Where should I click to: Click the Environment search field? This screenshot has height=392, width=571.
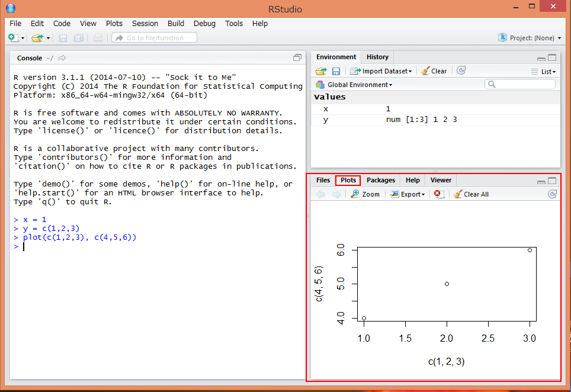(x=520, y=85)
